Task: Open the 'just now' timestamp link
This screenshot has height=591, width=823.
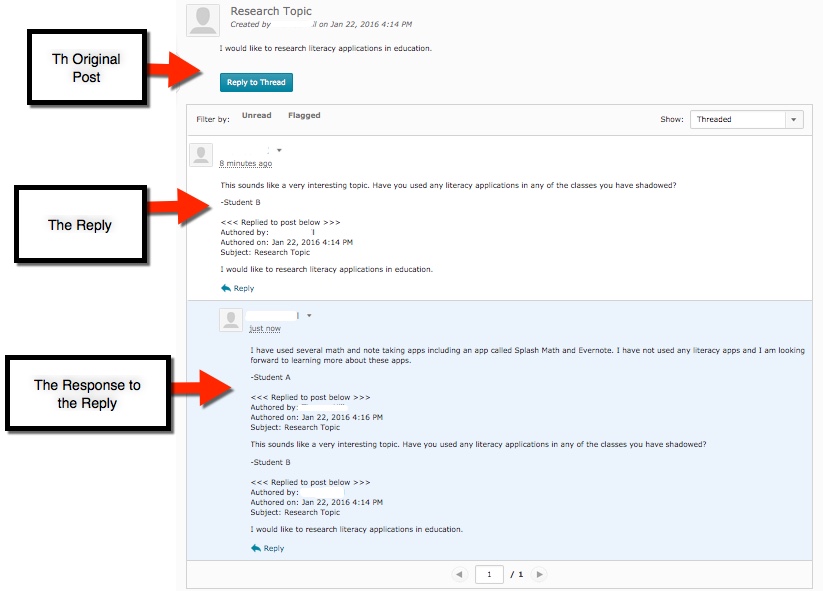Action: click(x=265, y=328)
